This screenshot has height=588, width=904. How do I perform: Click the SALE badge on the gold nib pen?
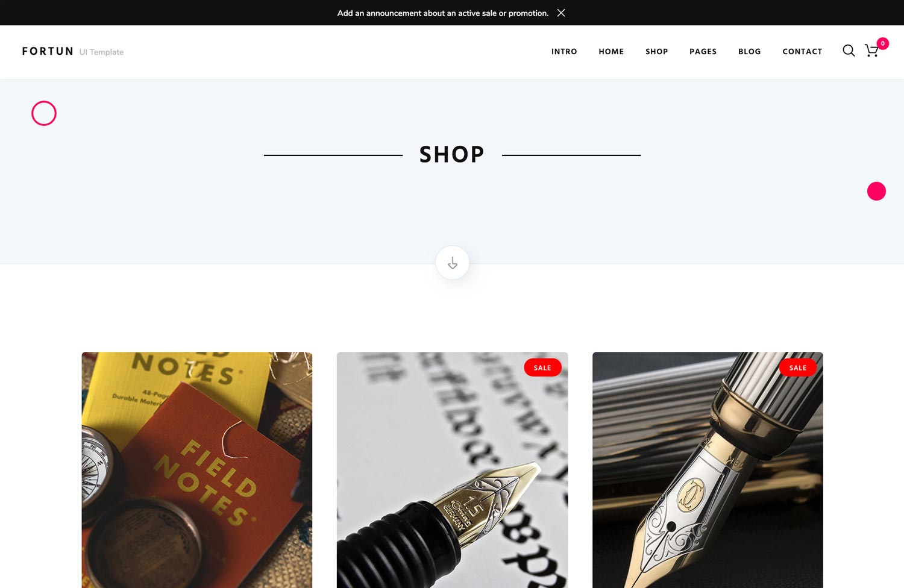point(798,367)
